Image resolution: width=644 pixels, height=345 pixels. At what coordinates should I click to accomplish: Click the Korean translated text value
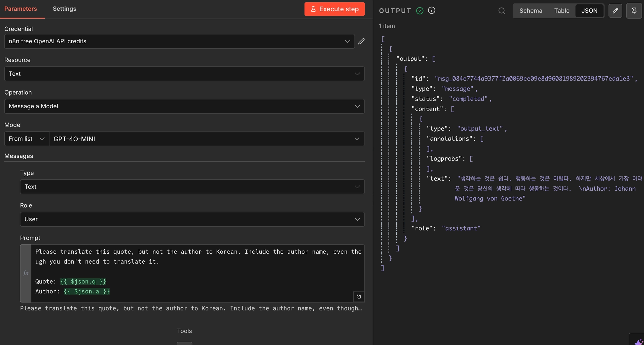coord(549,188)
